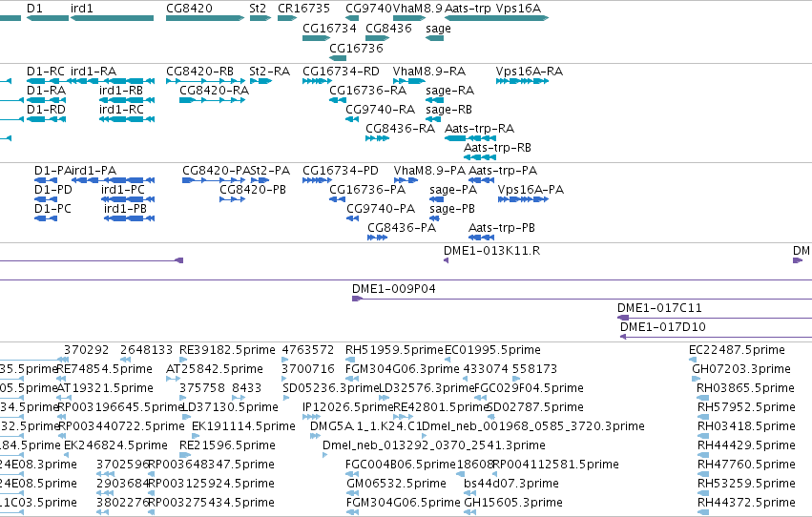The image size is (812, 517).
Task: Click the CG16736 gene feature
Action: coord(338,58)
